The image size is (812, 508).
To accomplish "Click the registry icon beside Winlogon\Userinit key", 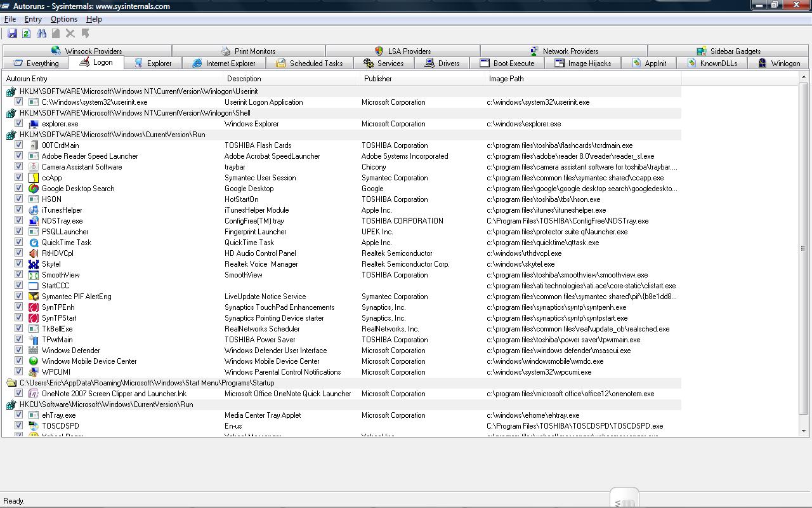I will click(x=11, y=91).
